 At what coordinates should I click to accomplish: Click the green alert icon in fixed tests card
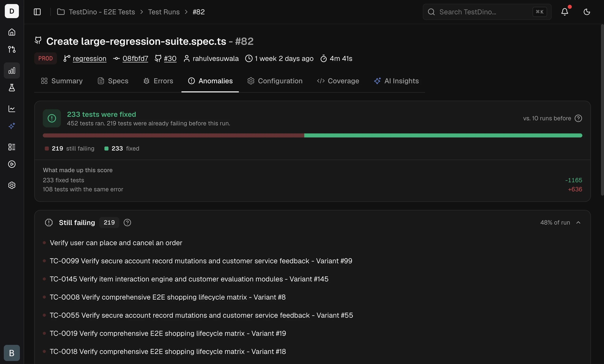(52, 118)
